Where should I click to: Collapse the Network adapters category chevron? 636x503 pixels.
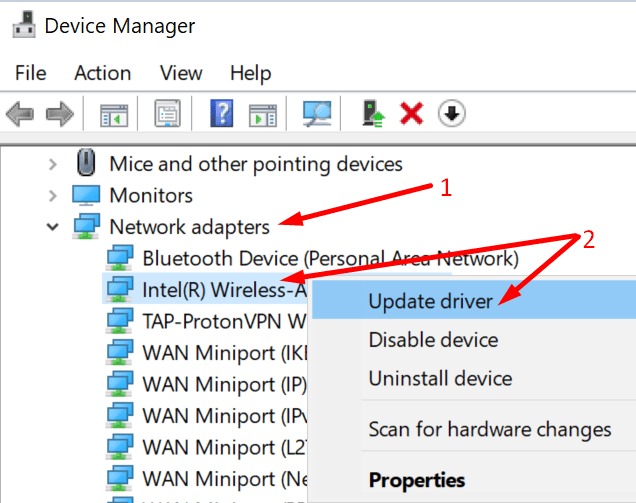[53, 227]
